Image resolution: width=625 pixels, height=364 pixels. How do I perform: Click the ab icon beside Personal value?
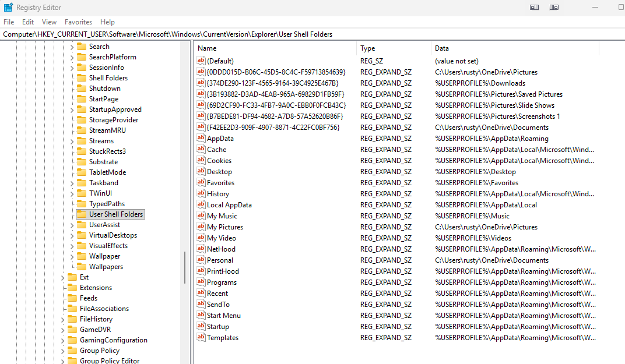[x=201, y=260]
